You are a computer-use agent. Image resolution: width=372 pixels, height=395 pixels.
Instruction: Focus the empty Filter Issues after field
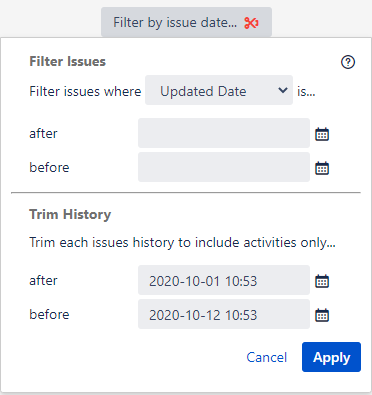point(224,133)
